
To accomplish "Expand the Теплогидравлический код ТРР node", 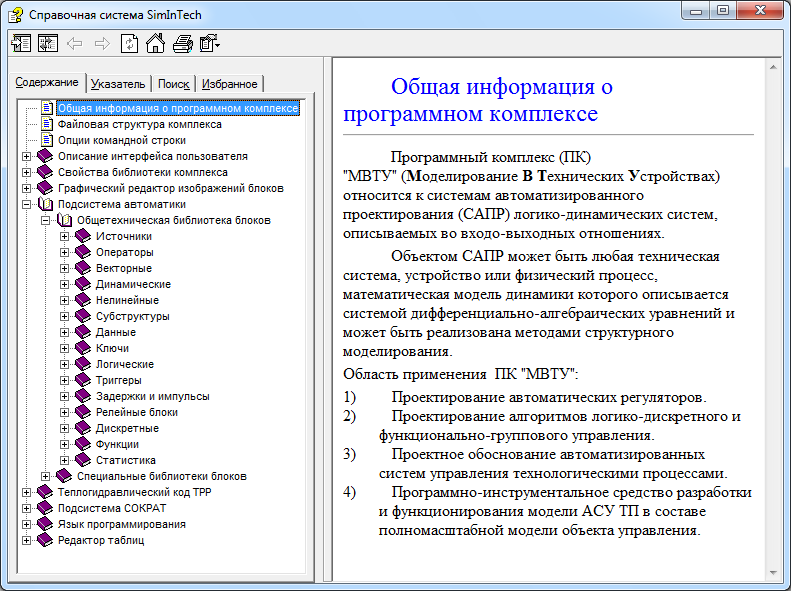I will click(x=27, y=492).
